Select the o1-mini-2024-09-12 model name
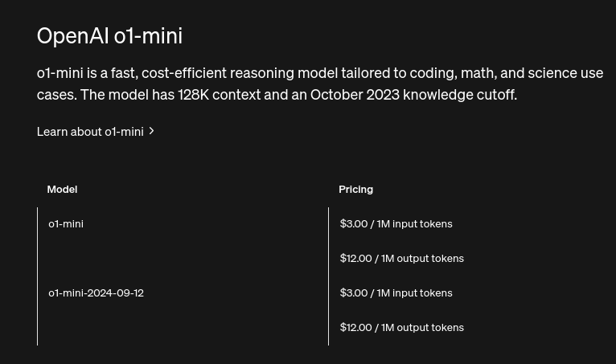Viewport: 616px width, 364px height. pos(96,293)
